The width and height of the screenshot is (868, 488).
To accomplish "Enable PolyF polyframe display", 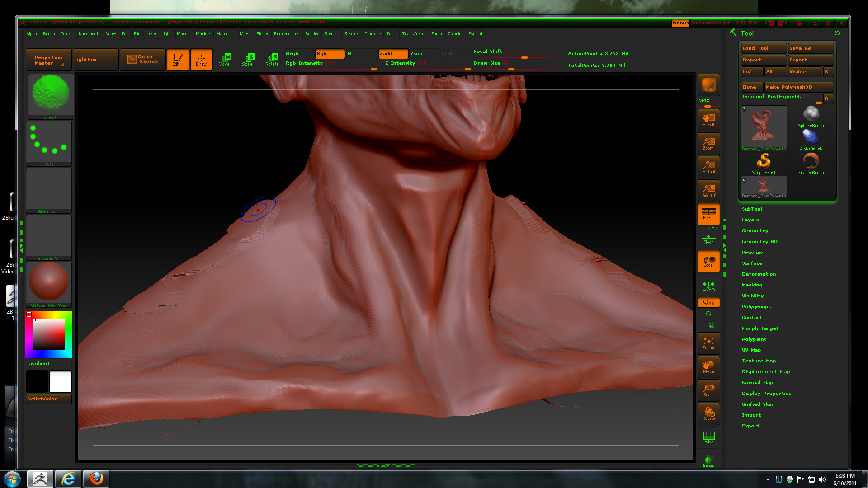I will 708,437.
